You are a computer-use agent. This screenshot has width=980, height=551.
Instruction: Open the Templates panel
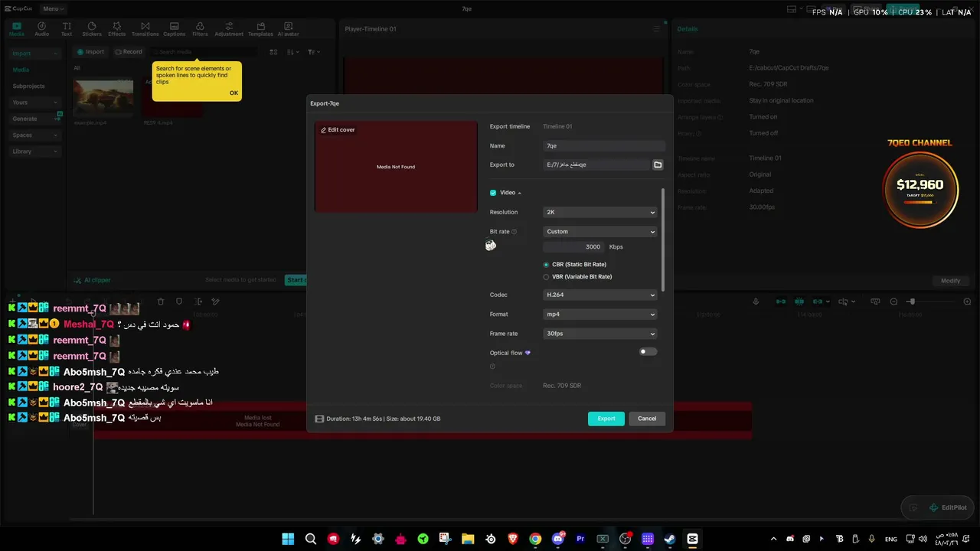coord(260,29)
